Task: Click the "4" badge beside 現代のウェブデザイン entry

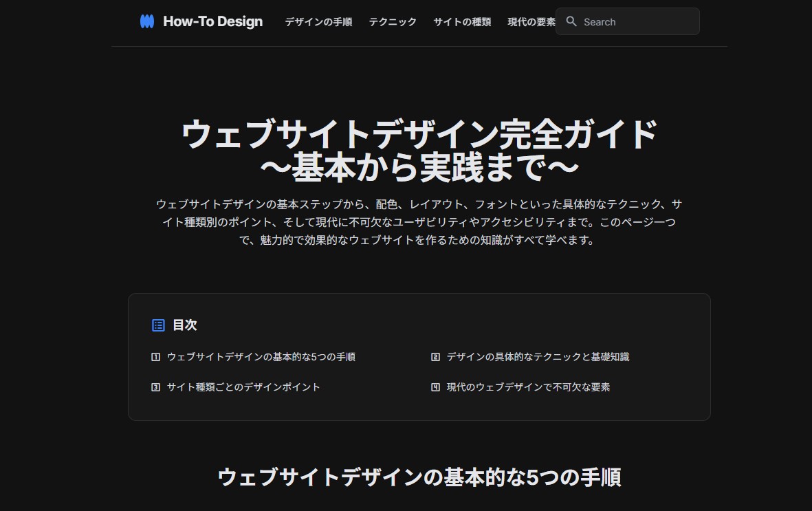Action: point(435,387)
